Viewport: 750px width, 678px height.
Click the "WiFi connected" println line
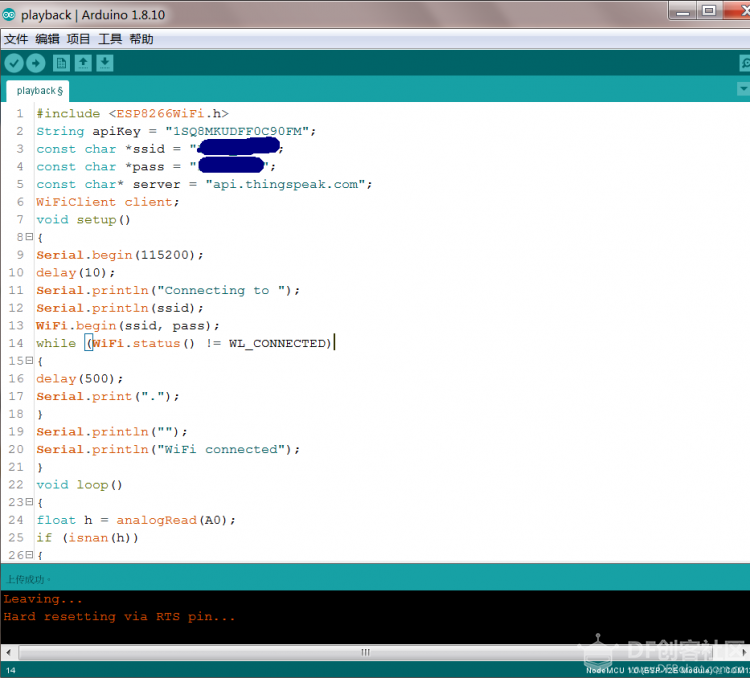point(168,449)
